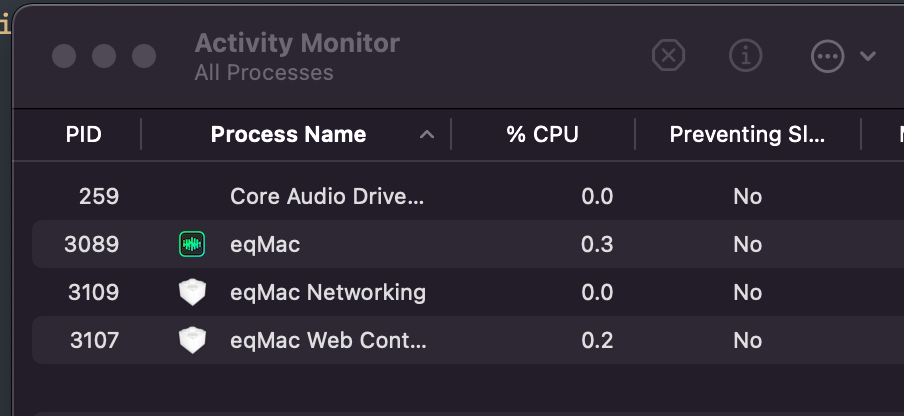Viewport: 904px width, 416px height.
Task: Select the eqMac Web Content process name
Action: pos(328,340)
